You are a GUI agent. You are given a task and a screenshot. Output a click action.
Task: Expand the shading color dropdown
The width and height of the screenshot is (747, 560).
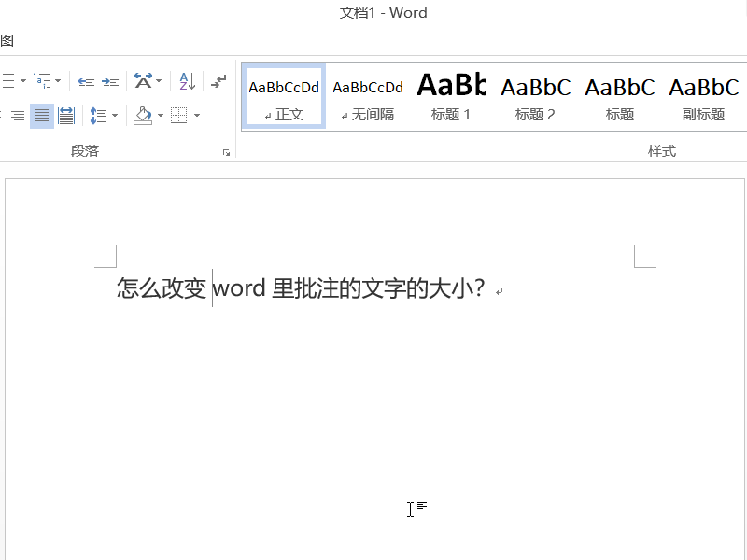pyautogui.click(x=161, y=115)
